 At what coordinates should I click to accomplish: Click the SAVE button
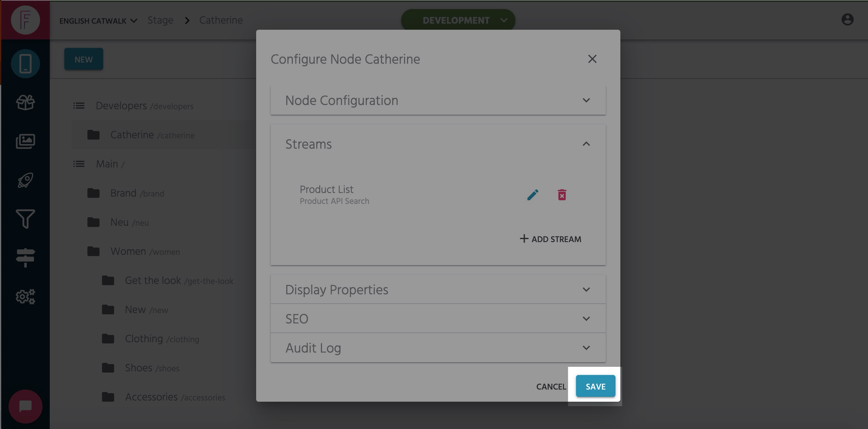point(595,386)
